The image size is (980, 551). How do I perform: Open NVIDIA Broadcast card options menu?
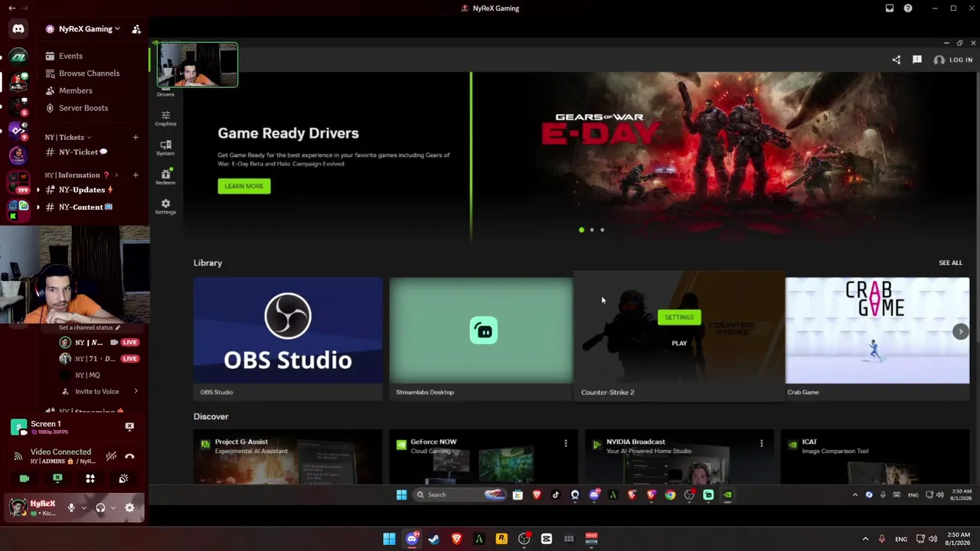pyautogui.click(x=762, y=443)
